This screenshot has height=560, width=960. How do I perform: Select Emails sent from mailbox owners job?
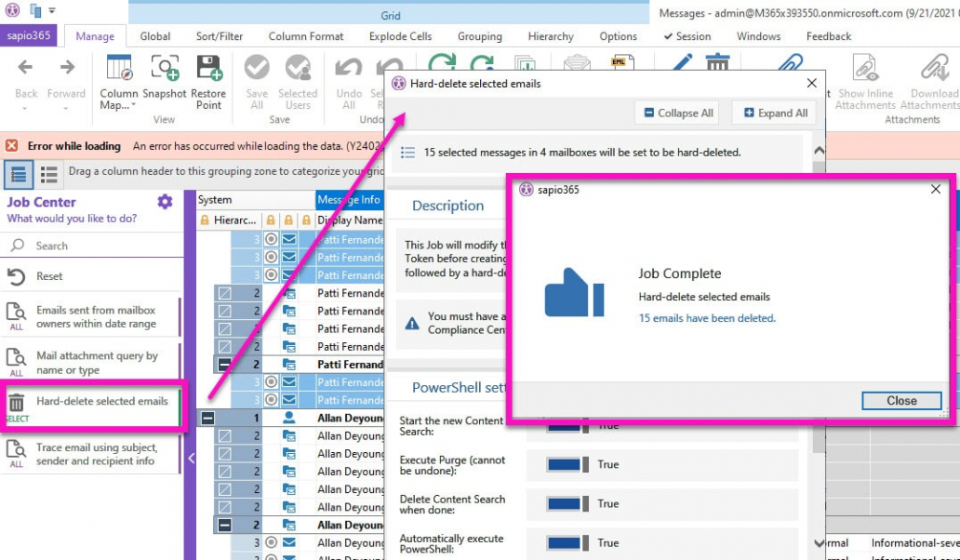[90, 317]
